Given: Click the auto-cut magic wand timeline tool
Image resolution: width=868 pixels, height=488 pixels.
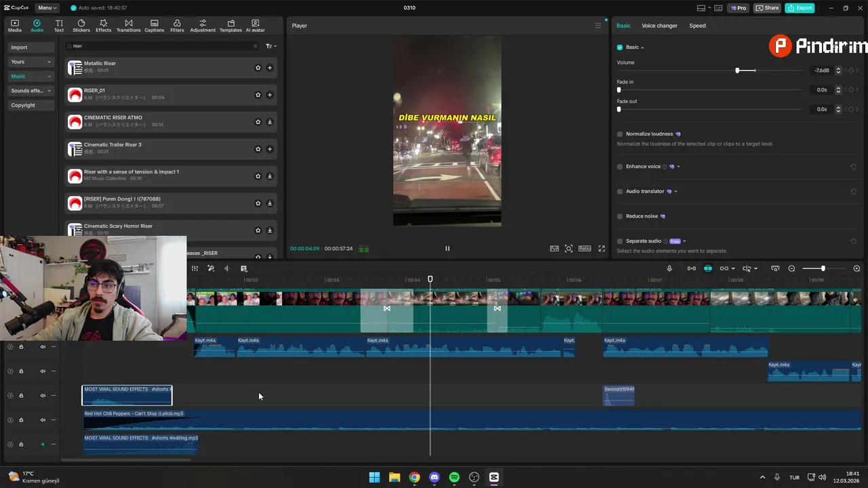Looking at the screenshot, I should 211,268.
